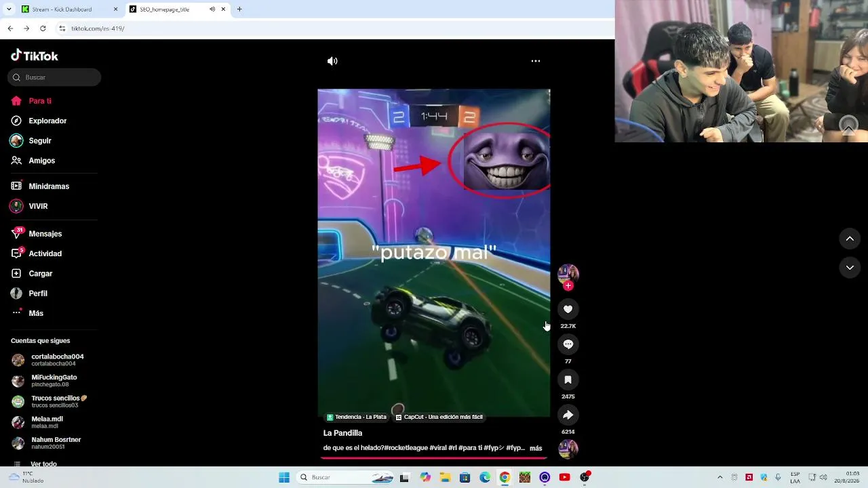Open Actividad notifications
This screenshot has height=488, width=868.
[x=37, y=253]
